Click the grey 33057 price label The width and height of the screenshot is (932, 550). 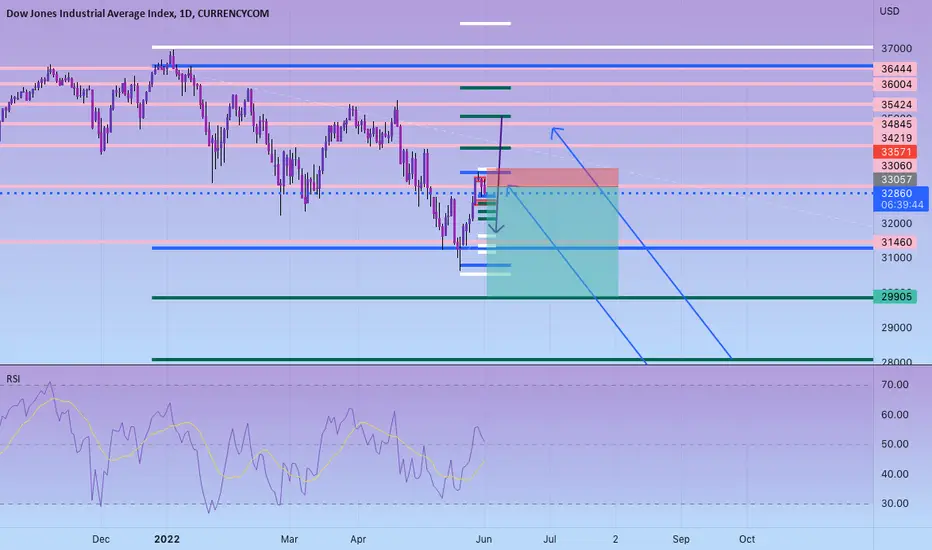[896, 180]
